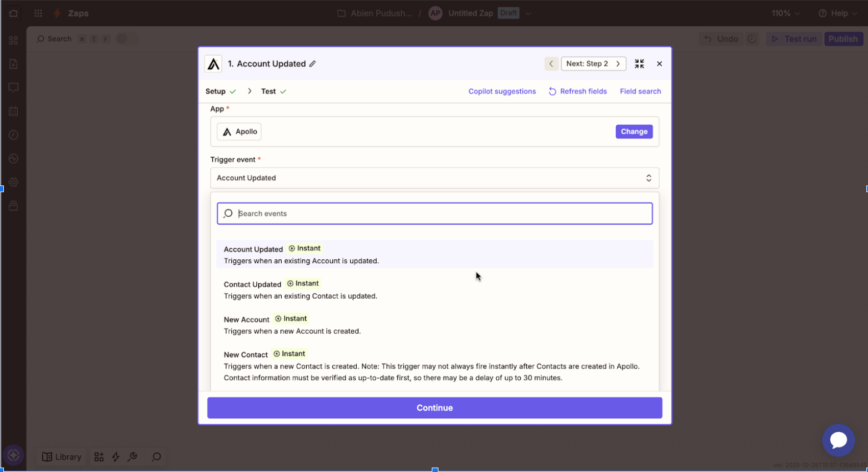Open the Copilot compass button at bottom-left
Image resolution: width=868 pixels, height=472 pixels.
[13, 456]
